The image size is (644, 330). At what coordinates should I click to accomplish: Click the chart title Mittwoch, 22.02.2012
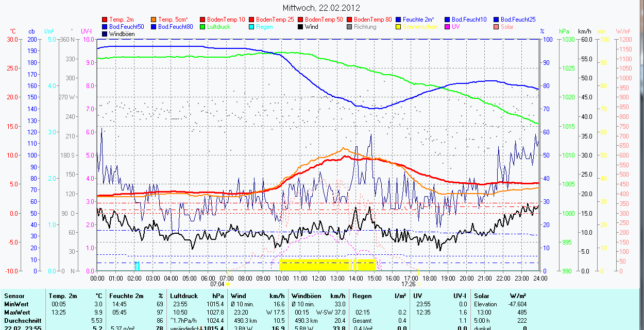321,8
